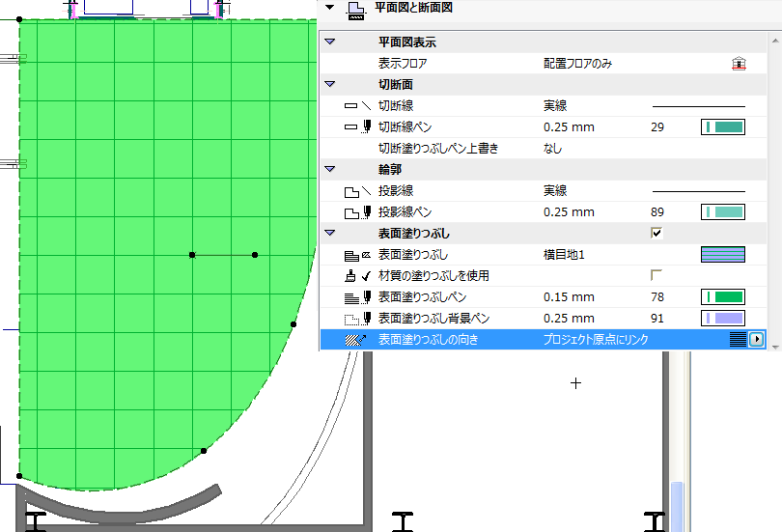The image size is (782, 532).
Task: Open the 投影線ペン color swatch 89
Action: pos(723,211)
